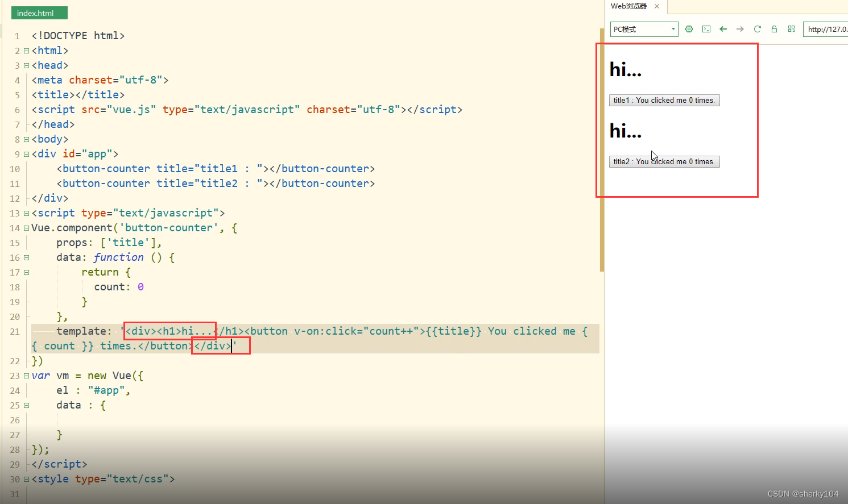Open the QR code icon in browser toolbar
Image resolution: width=848 pixels, height=504 pixels.
point(791,29)
